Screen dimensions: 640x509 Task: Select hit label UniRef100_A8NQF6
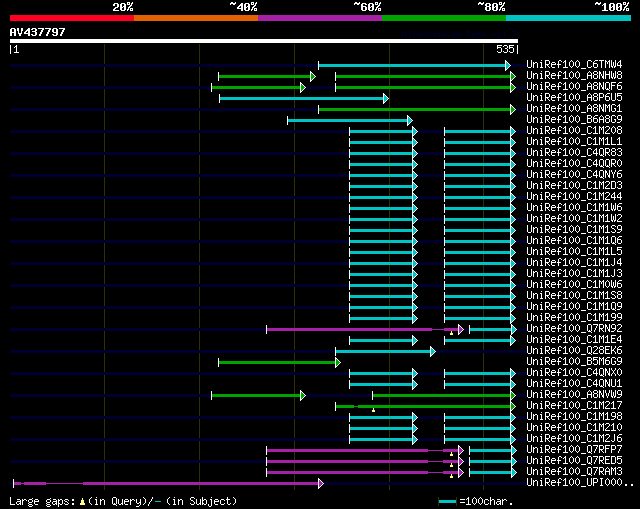[x=574, y=87]
